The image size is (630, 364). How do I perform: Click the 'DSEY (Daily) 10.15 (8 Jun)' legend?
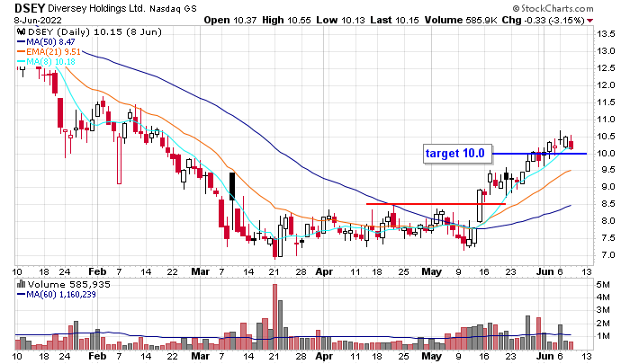94,32
